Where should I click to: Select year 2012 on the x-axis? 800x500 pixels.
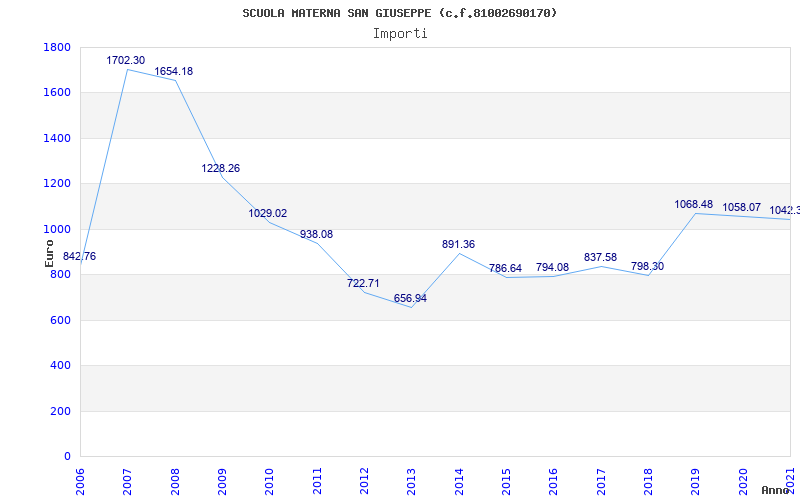click(364, 481)
